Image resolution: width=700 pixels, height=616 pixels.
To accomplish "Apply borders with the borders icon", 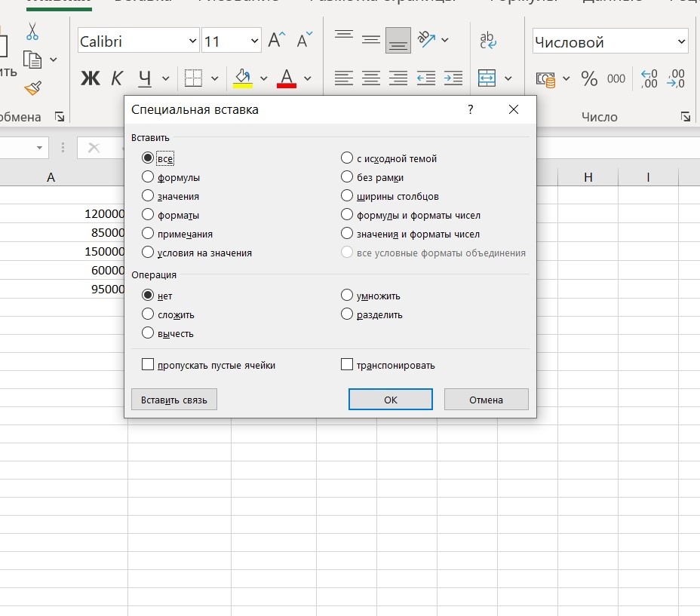I will pos(193,78).
